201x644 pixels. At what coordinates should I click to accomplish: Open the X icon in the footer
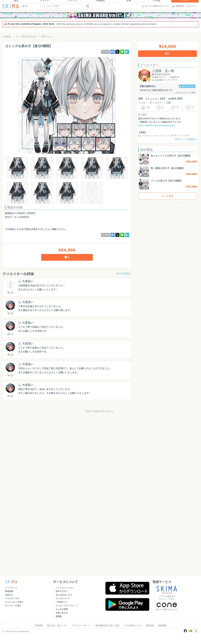[196, 631]
